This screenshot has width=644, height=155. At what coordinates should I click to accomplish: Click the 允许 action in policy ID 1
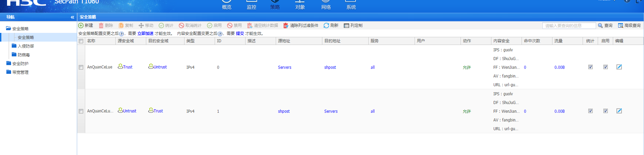(x=467, y=111)
